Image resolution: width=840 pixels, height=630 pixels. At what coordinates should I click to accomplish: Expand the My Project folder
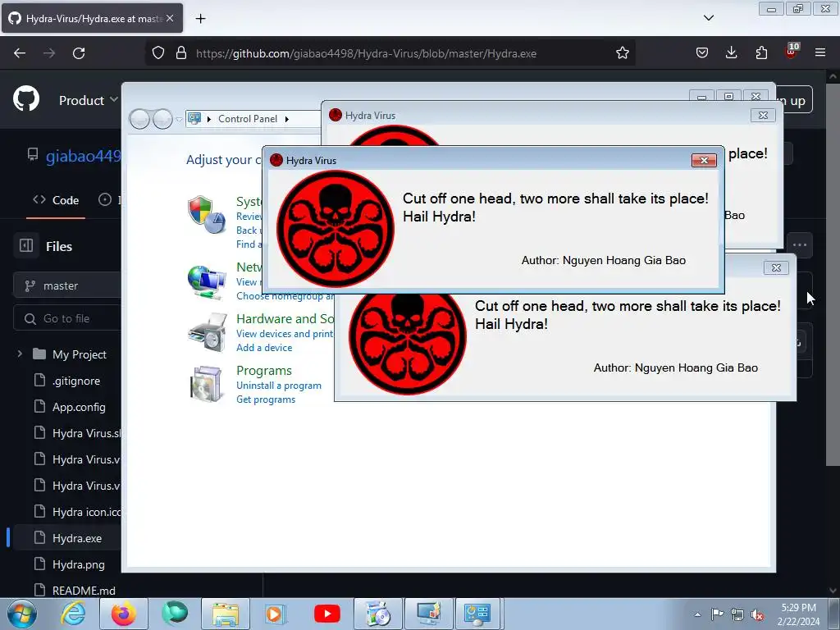[20, 354]
